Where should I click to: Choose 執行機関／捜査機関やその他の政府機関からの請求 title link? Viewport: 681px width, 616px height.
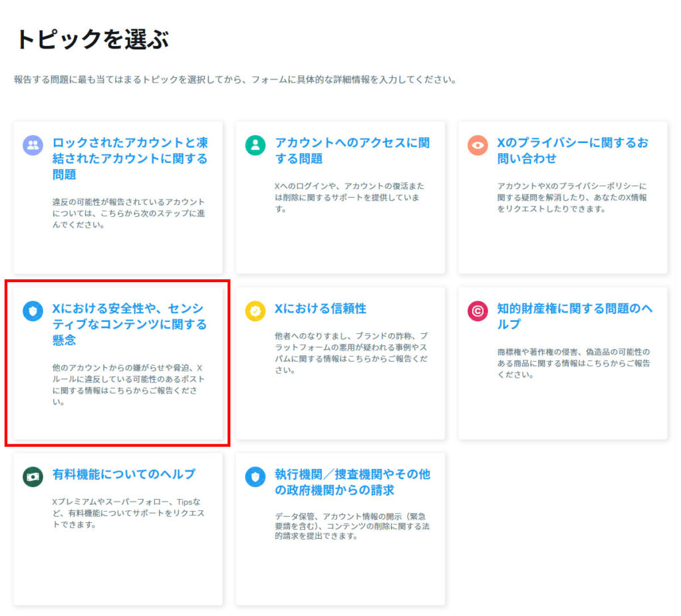[x=352, y=482]
